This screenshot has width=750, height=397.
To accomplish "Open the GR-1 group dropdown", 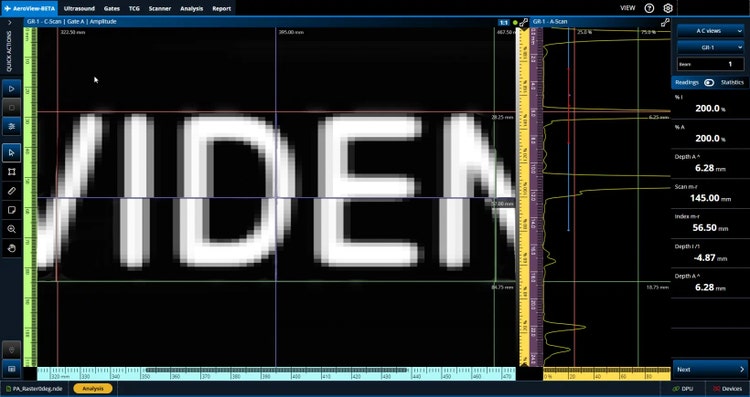I will [x=711, y=47].
